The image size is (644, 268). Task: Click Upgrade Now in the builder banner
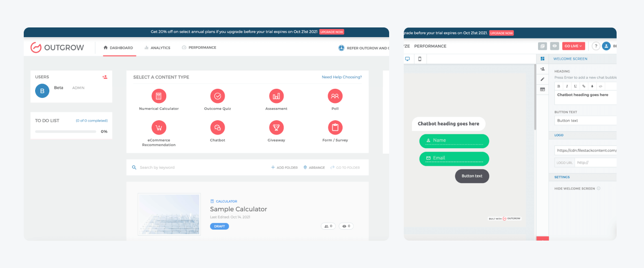coord(501,33)
